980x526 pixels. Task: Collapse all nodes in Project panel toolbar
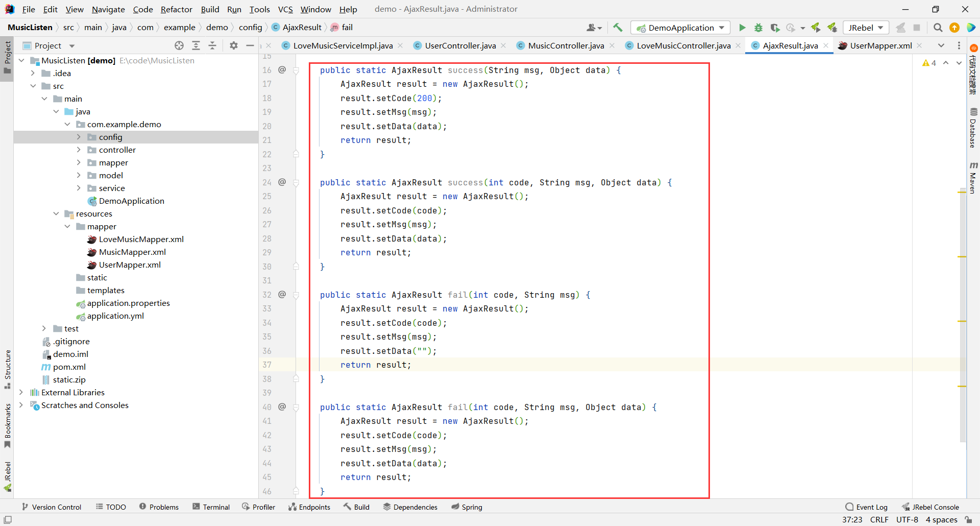point(212,45)
